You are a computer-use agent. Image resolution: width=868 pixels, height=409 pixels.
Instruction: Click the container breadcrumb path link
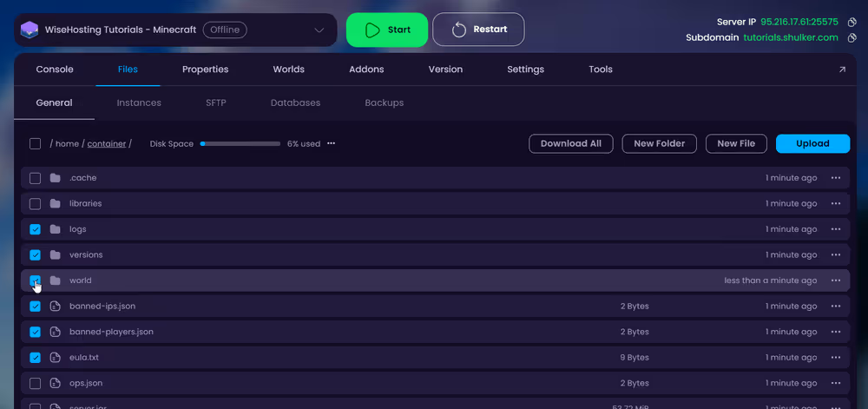pos(107,144)
